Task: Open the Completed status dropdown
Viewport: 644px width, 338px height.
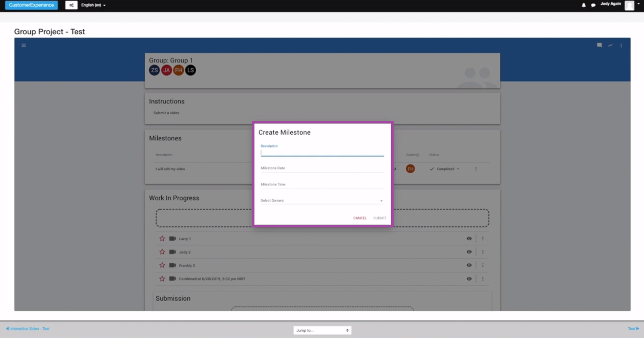Action: (444, 168)
